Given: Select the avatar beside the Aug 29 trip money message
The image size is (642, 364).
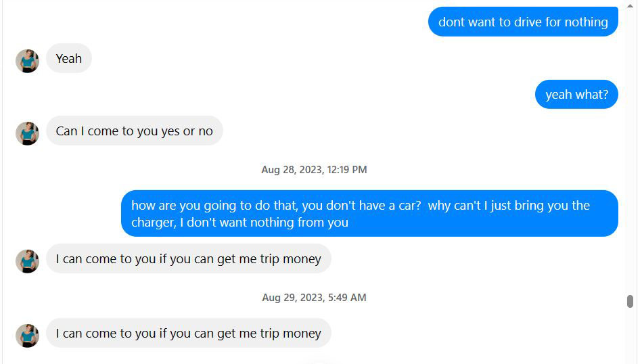Looking at the screenshot, I should tap(27, 336).
